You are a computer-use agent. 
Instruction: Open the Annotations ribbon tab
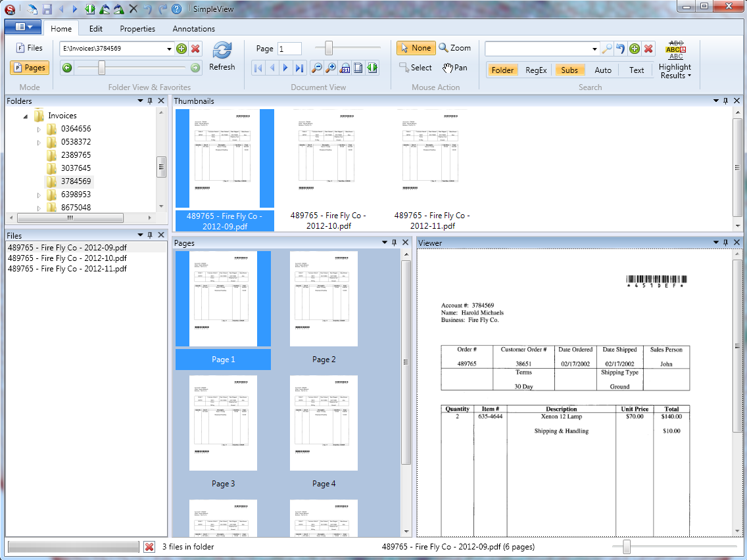point(193,28)
